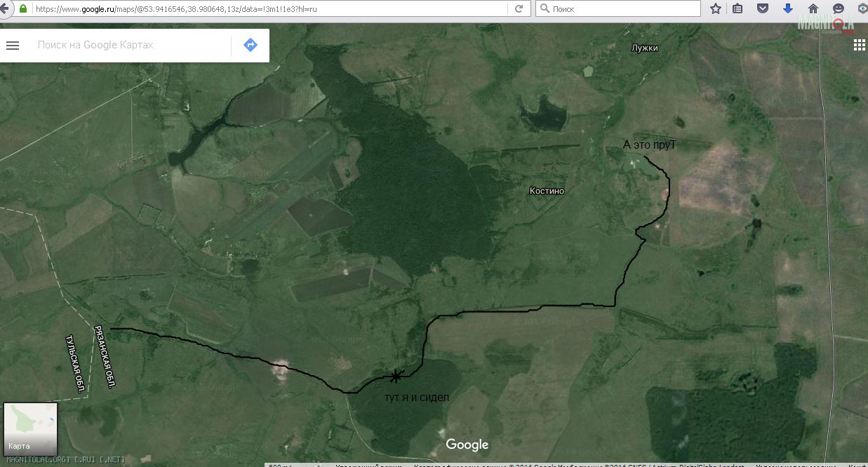
Task: Click the blue directions route icon
Action: coord(251,46)
